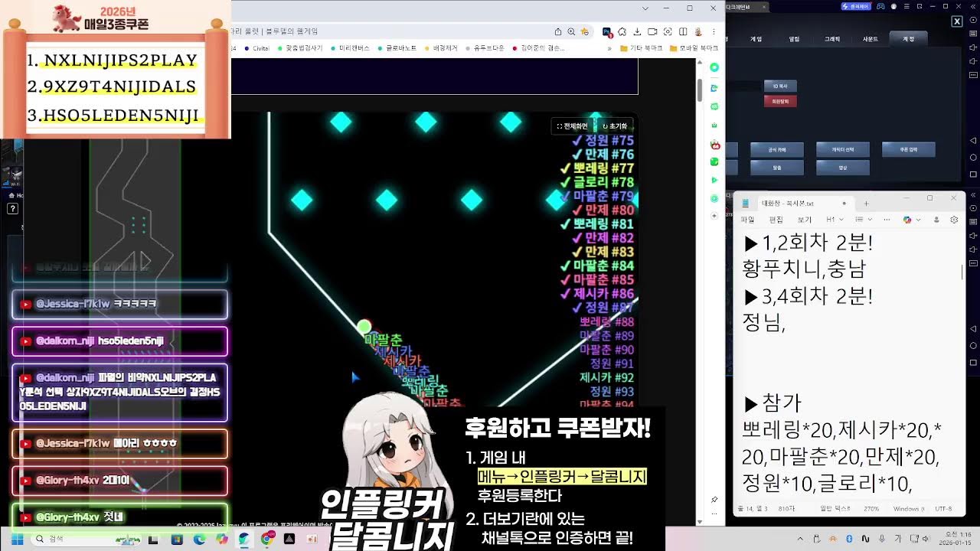Open the Chrome extensions puzzle icon

click(x=622, y=31)
